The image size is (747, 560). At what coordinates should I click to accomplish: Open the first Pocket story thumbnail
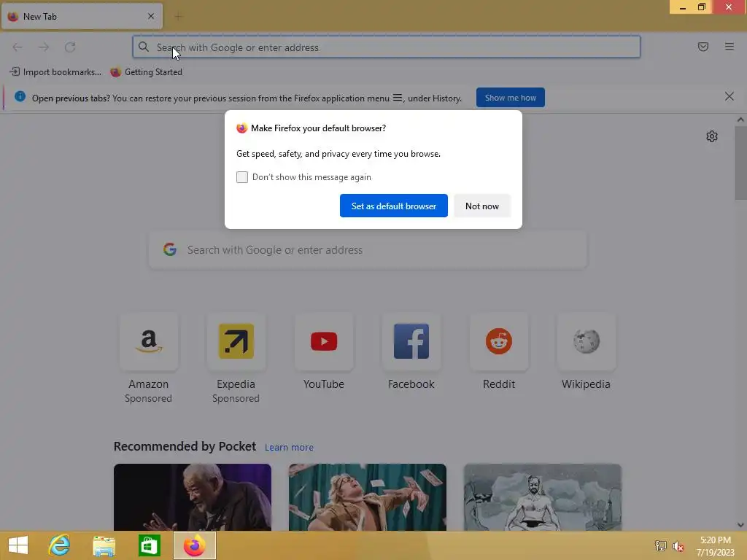coord(193,497)
